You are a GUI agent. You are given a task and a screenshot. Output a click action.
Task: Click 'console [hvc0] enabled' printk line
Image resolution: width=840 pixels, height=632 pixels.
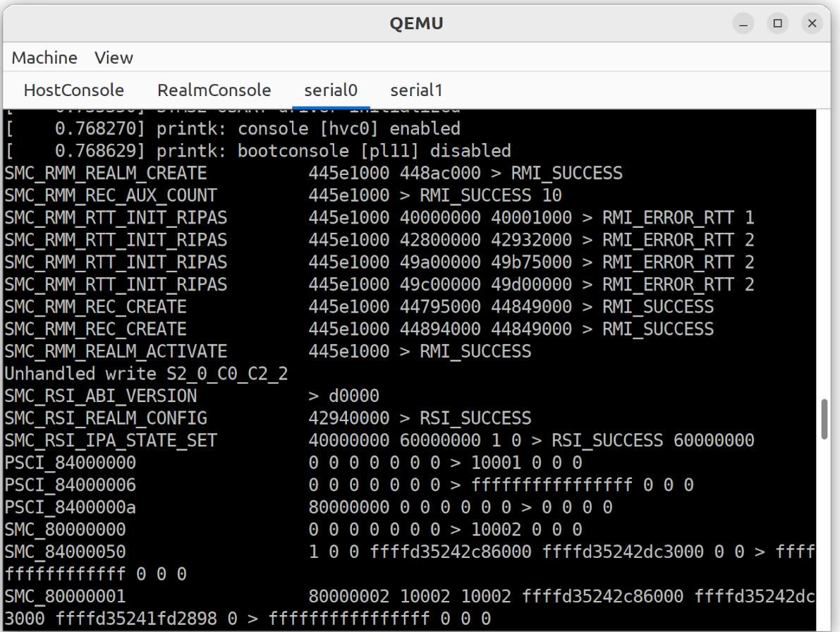point(233,128)
